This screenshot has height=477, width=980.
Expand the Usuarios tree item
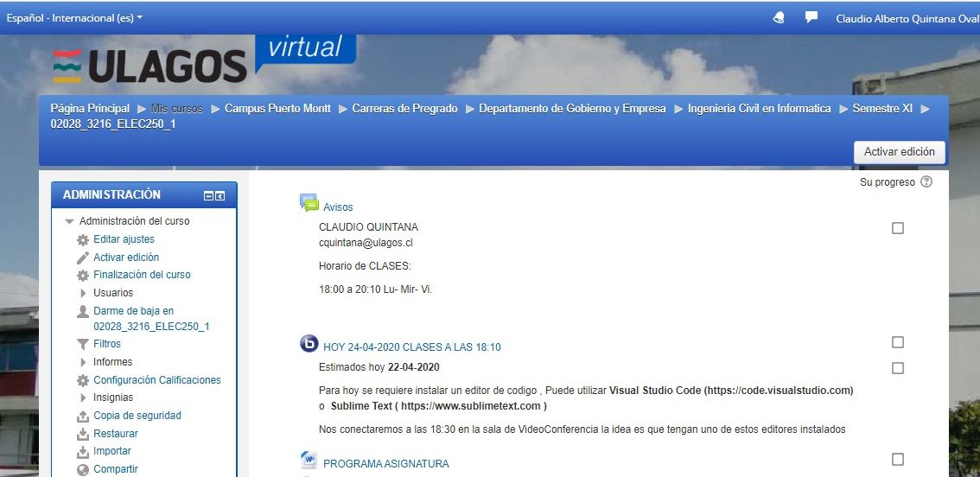[x=83, y=293]
